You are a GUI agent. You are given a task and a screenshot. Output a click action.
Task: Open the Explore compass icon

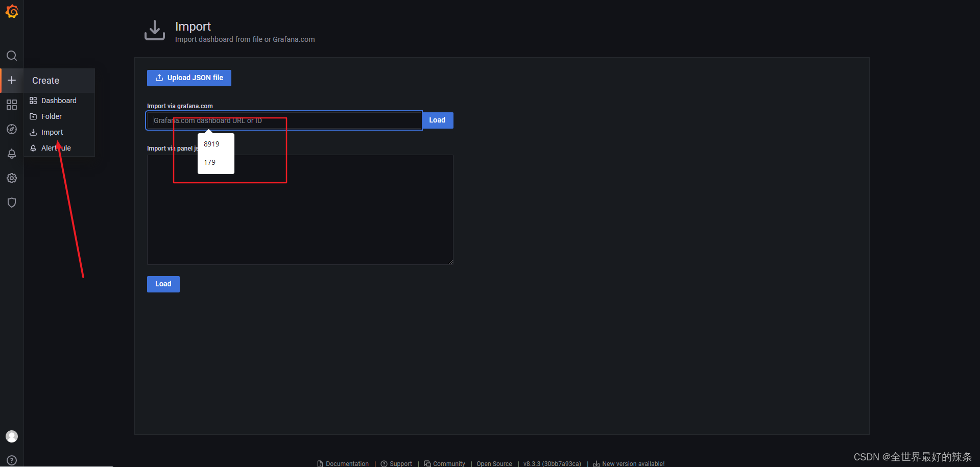12,129
